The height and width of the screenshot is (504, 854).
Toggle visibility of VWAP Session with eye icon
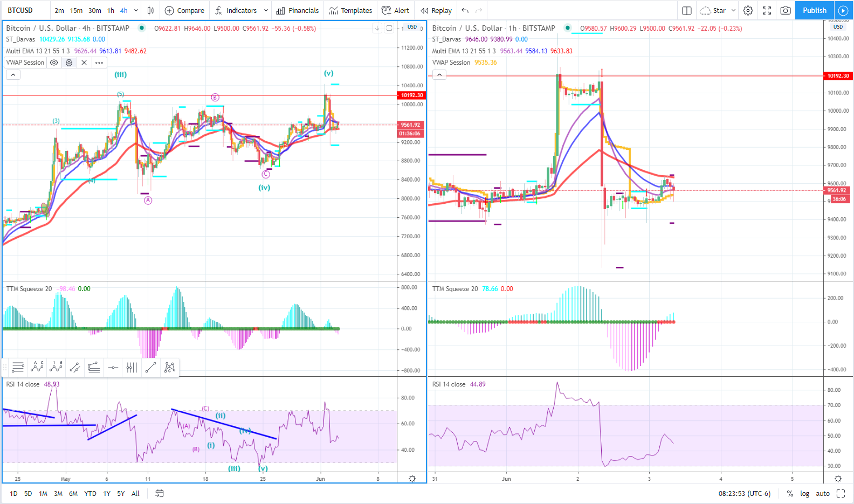(54, 63)
